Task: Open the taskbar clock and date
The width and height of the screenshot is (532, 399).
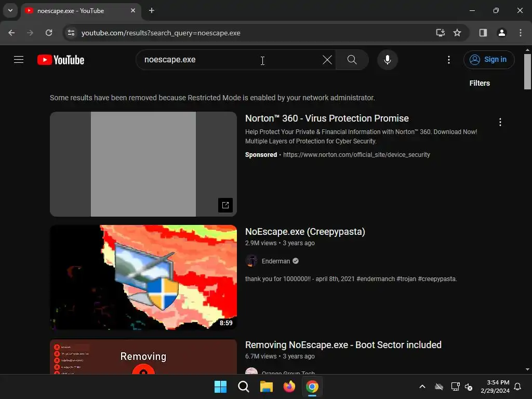Action: 495,387
